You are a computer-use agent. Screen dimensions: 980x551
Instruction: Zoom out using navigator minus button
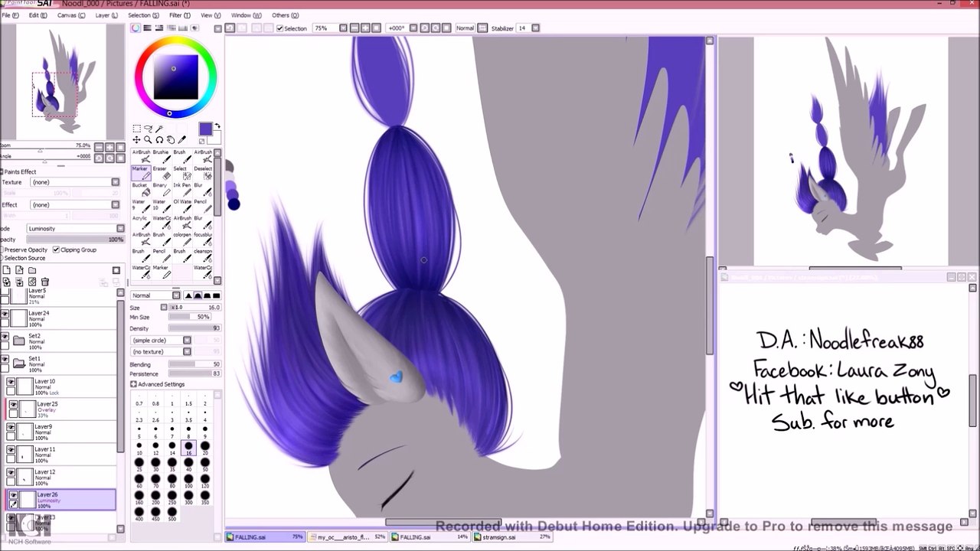pyautogui.click(x=100, y=147)
